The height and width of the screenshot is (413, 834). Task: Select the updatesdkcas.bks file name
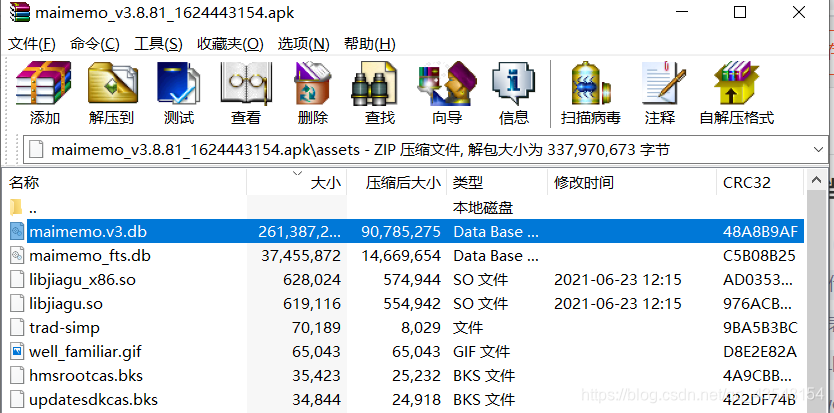coord(94,400)
